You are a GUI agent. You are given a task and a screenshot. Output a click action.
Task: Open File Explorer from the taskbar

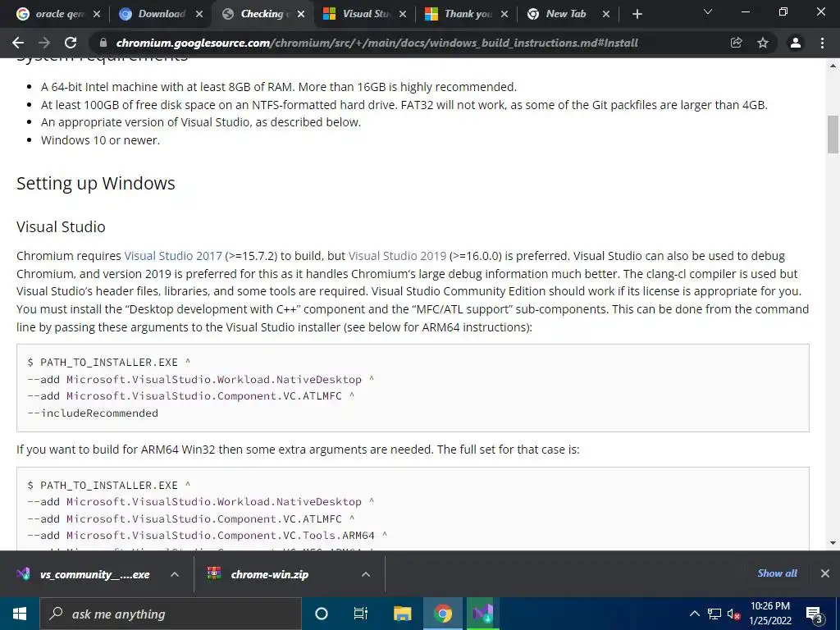[402, 614]
